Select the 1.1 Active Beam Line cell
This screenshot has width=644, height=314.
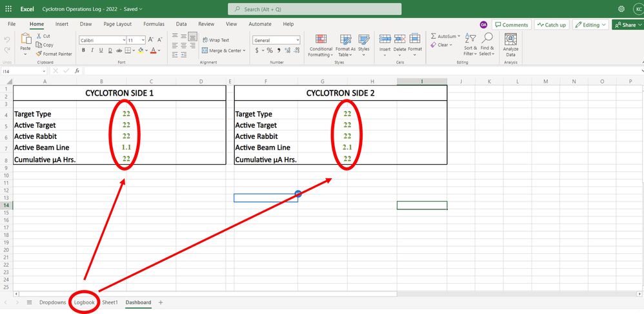(x=126, y=147)
